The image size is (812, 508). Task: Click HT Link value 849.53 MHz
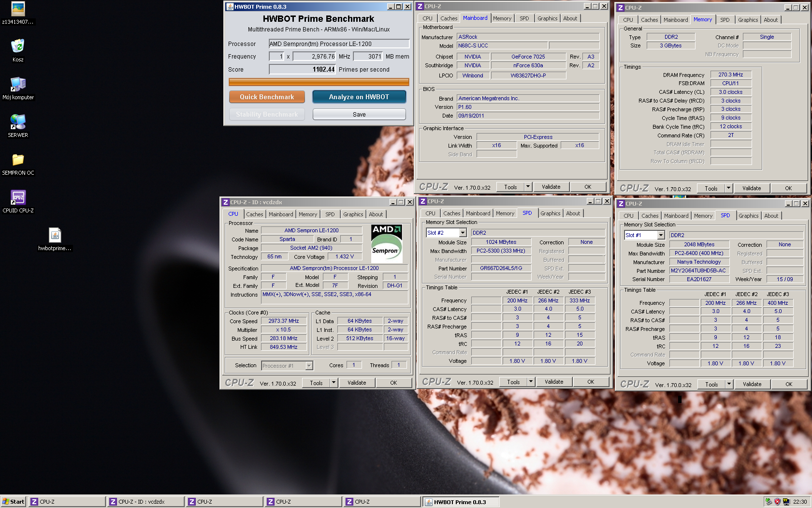(284, 347)
